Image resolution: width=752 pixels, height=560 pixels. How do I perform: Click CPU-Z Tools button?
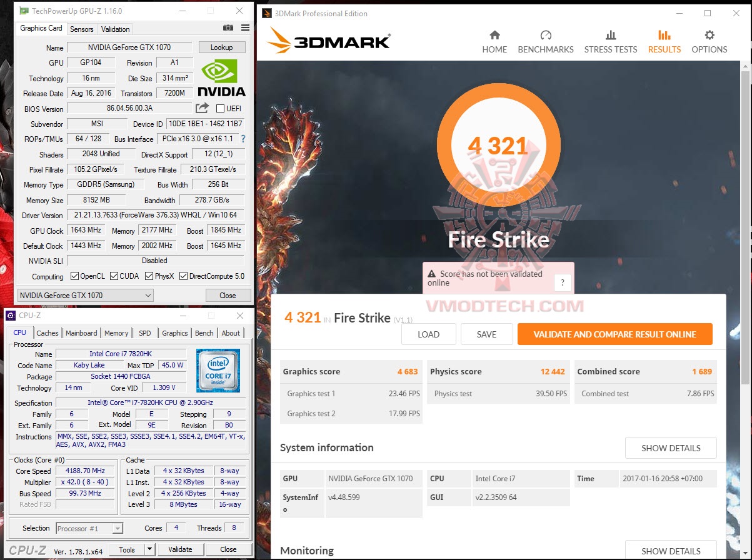pyautogui.click(x=127, y=549)
